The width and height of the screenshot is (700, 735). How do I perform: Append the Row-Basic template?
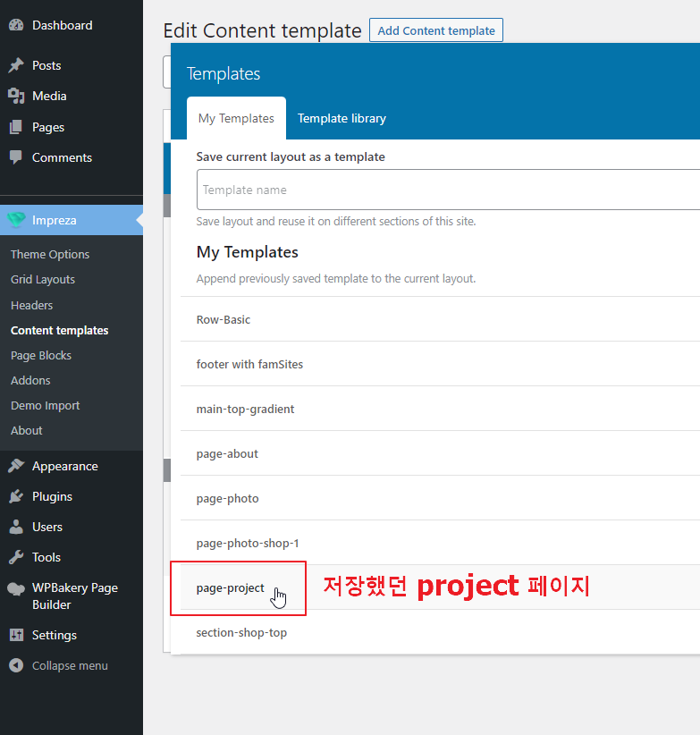pos(440,319)
